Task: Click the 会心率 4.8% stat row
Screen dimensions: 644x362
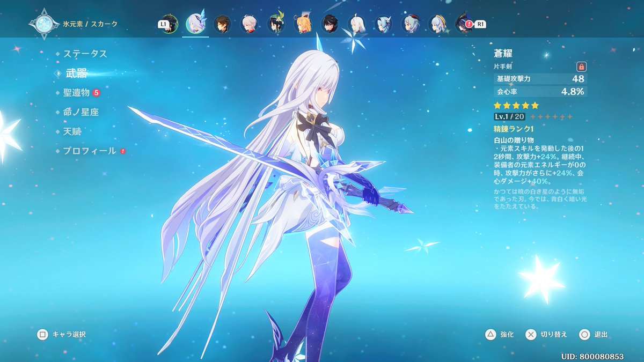Action: (x=540, y=92)
